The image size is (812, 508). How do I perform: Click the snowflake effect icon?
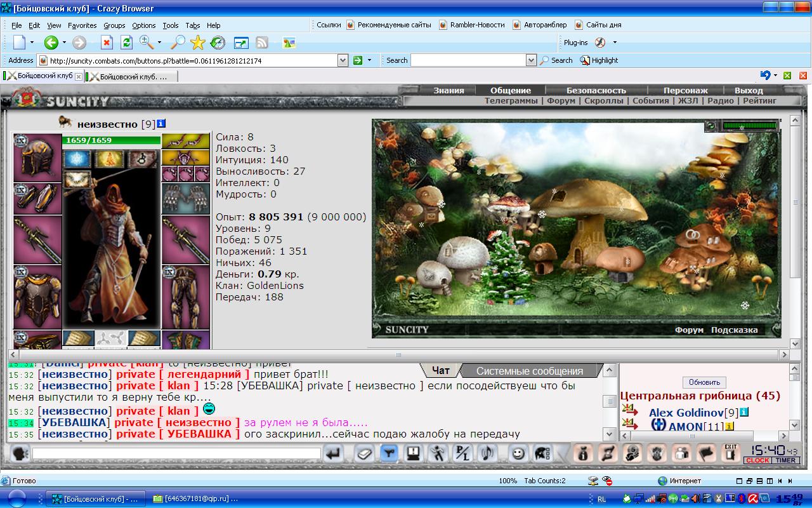click(x=77, y=158)
